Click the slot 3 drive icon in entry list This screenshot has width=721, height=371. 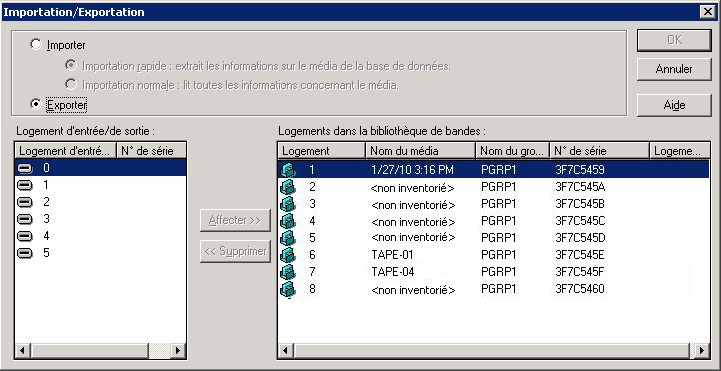pyautogui.click(x=25, y=220)
